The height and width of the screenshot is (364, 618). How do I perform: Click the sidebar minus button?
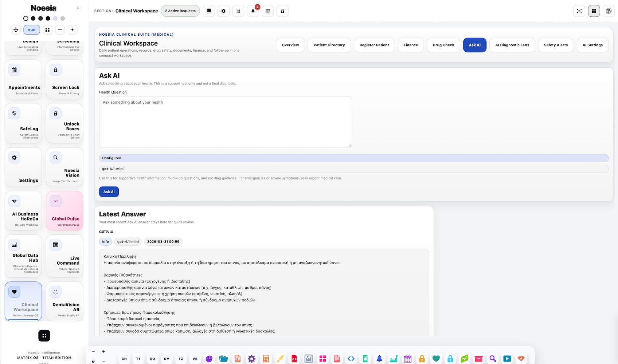coord(60,30)
